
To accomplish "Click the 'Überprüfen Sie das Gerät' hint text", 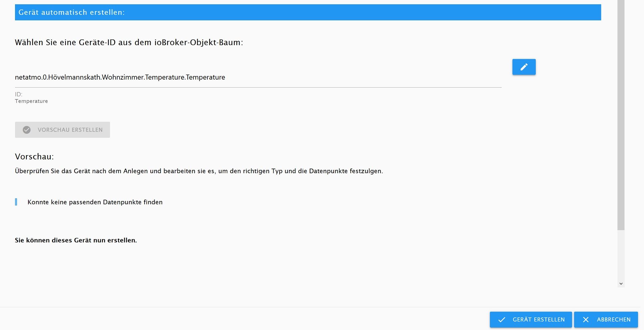I will pos(199,171).
